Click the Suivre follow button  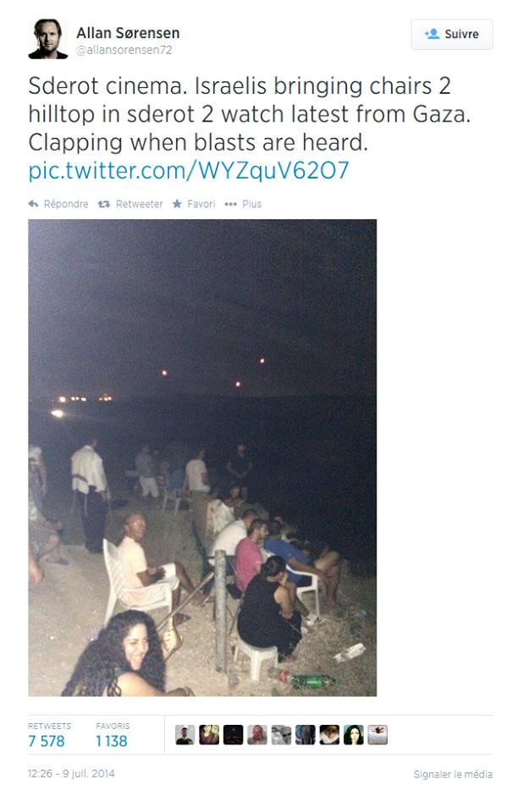(x=452, y=34)
